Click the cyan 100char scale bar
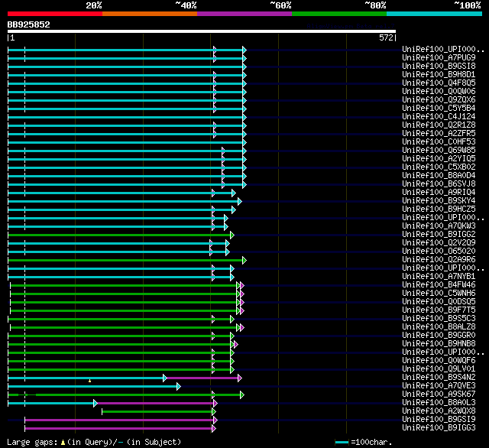489x448 pixels. tap(342, 442)
